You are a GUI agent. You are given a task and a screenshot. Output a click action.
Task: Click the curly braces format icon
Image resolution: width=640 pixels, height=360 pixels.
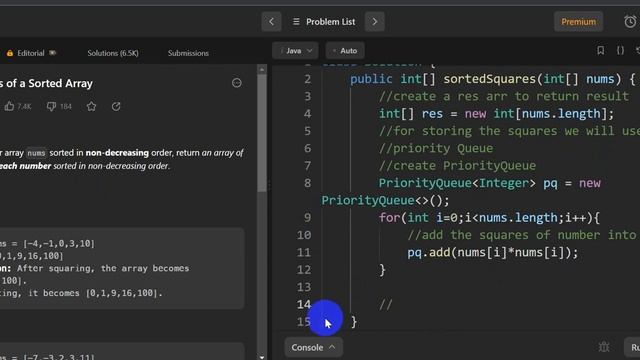coord(620,51)
